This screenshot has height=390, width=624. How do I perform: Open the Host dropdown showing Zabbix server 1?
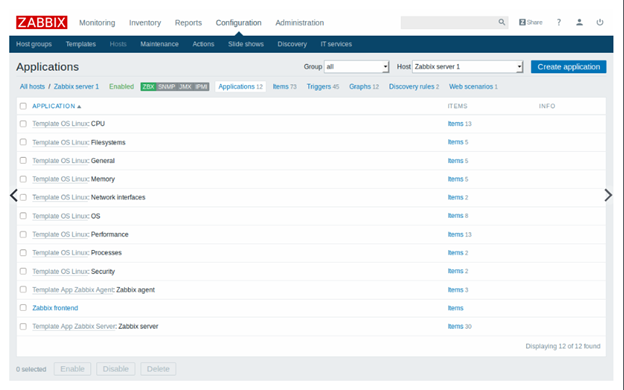click(x=468, y=67)
